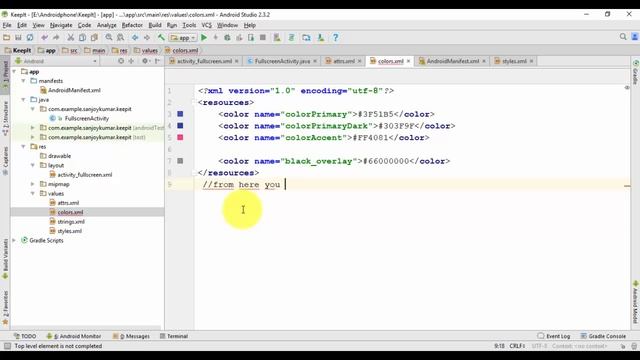Click Collapse All in Project panel
This screenshot has height=360, width=640.
(131, 61)
